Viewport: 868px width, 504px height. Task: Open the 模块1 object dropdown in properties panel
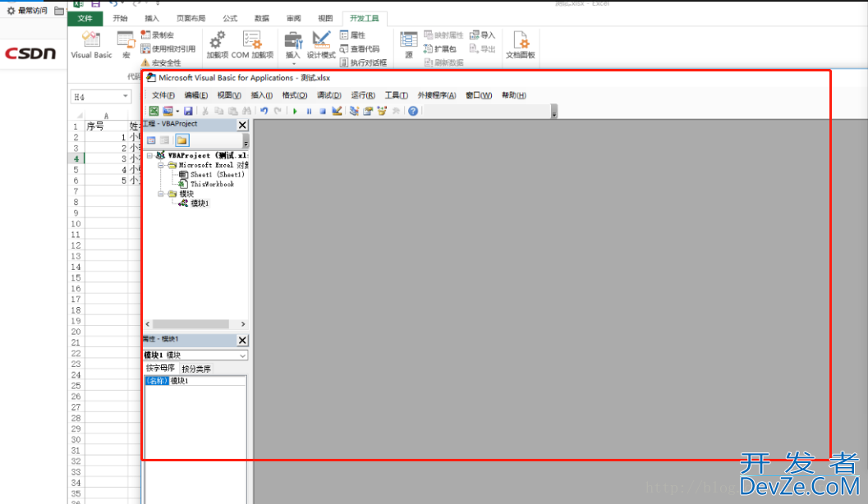242,355
